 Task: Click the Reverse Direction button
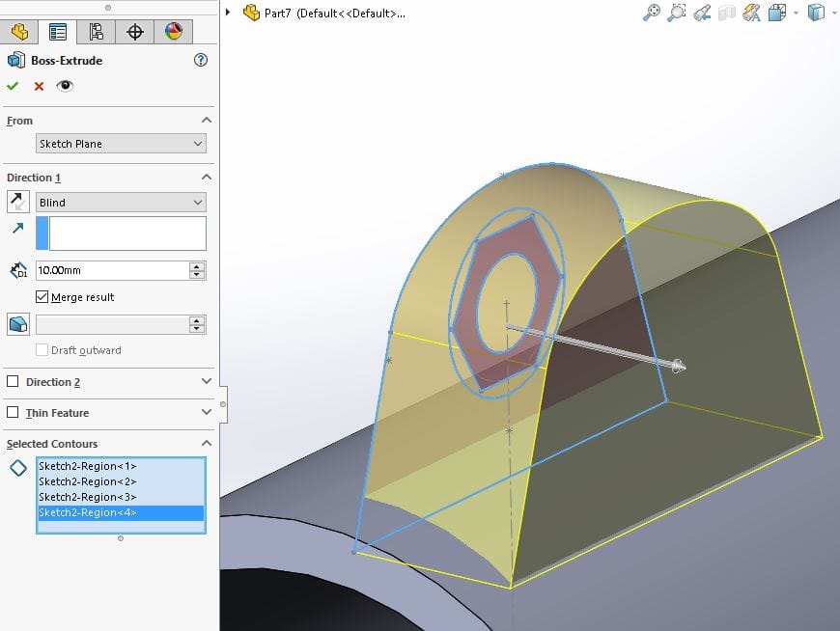click(17, 203)
